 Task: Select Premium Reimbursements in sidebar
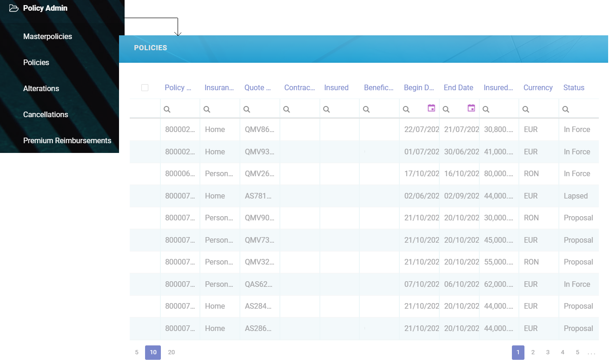point(67,140)
